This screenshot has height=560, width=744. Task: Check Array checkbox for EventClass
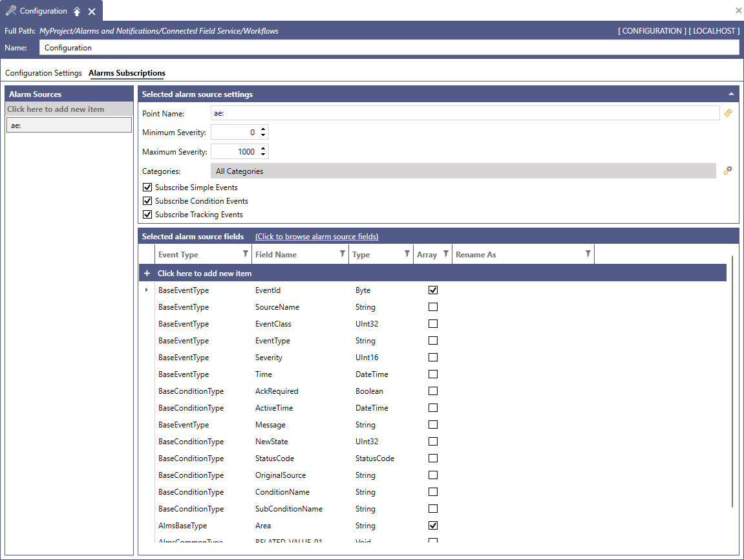pos(432,324)
